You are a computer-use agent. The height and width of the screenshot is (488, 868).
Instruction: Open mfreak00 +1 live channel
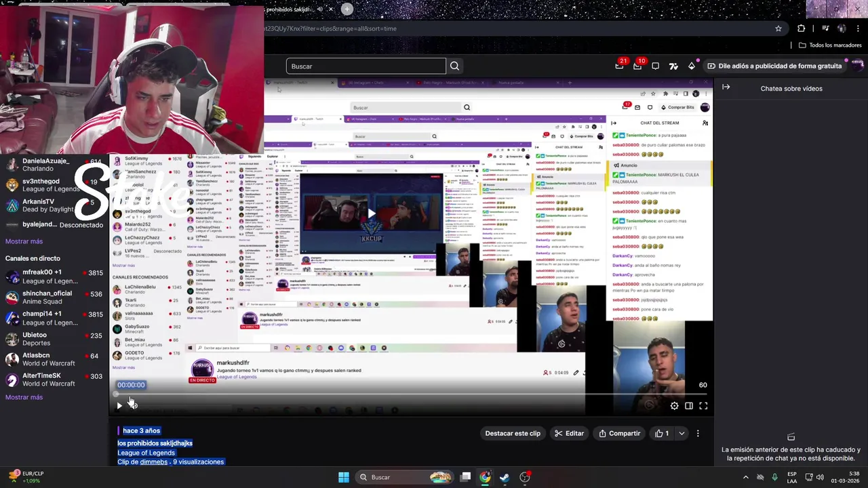click(54, 277)
